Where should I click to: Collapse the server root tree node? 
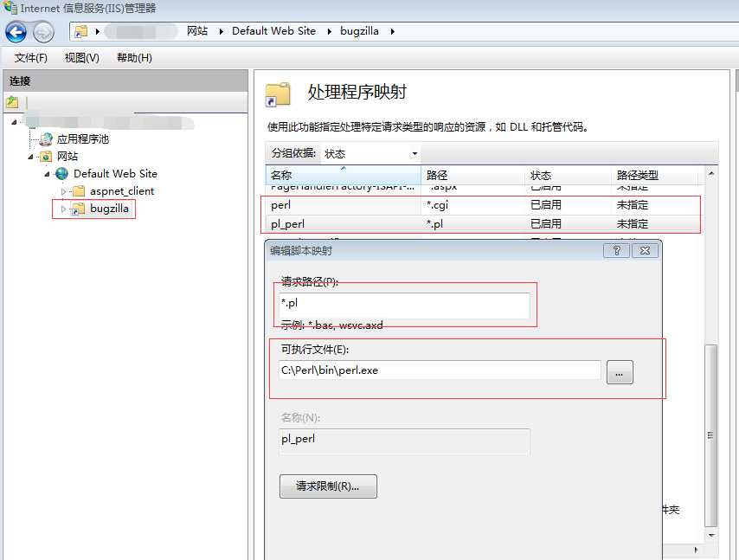coord(14,122)
